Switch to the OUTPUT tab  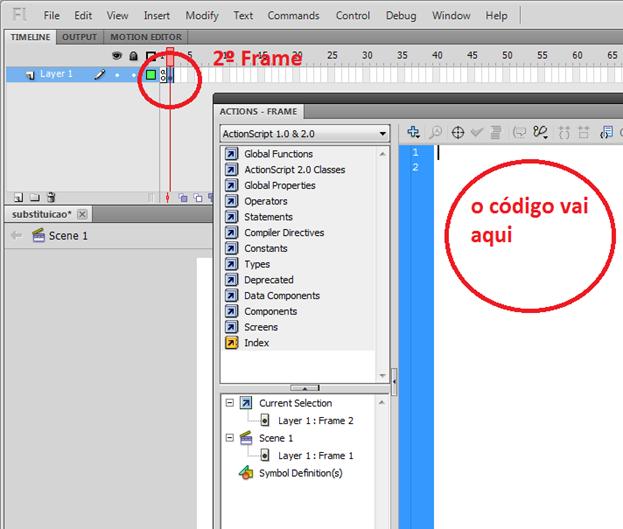pos(79,37)
